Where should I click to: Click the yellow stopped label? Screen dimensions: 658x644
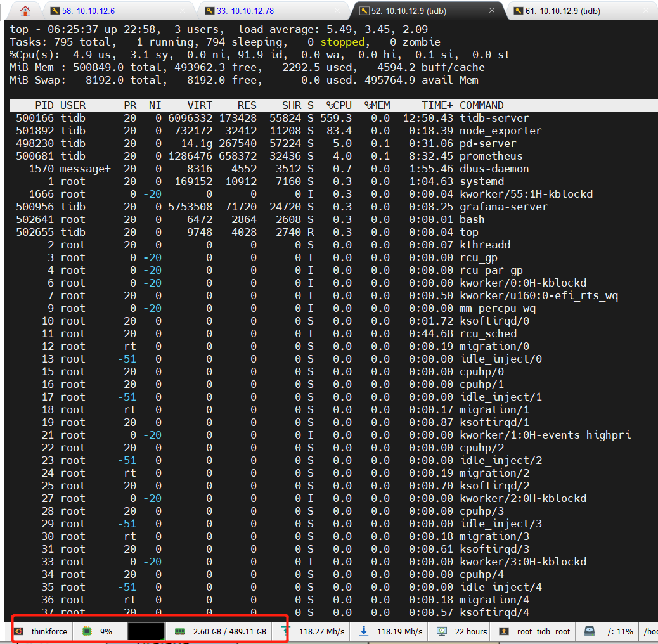point(342,42)
